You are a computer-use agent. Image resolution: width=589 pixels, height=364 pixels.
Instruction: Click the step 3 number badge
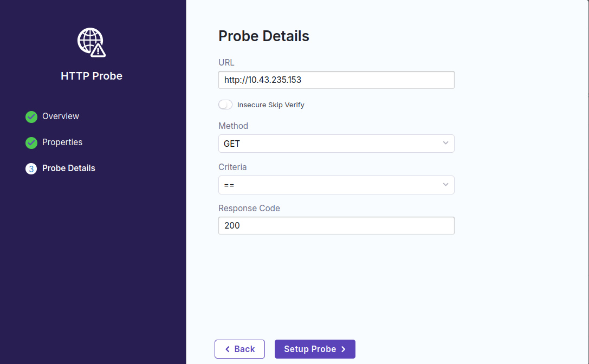(x=31, y=168)
